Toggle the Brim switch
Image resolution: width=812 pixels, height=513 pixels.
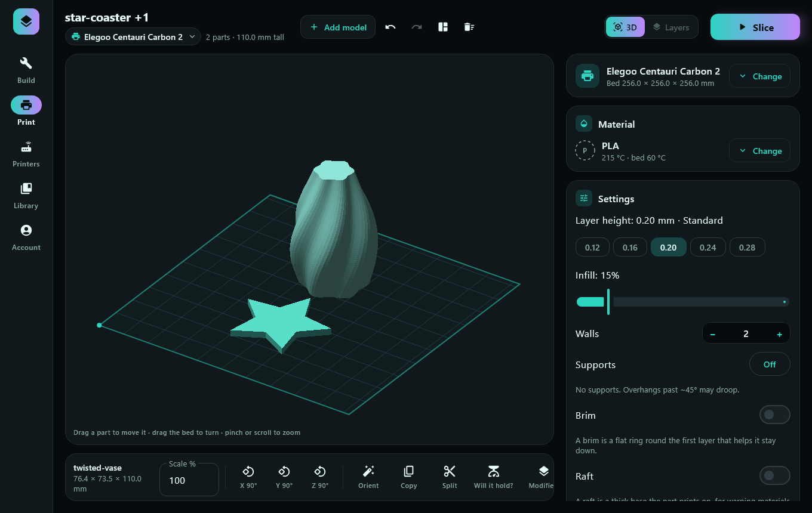point(774,415)
